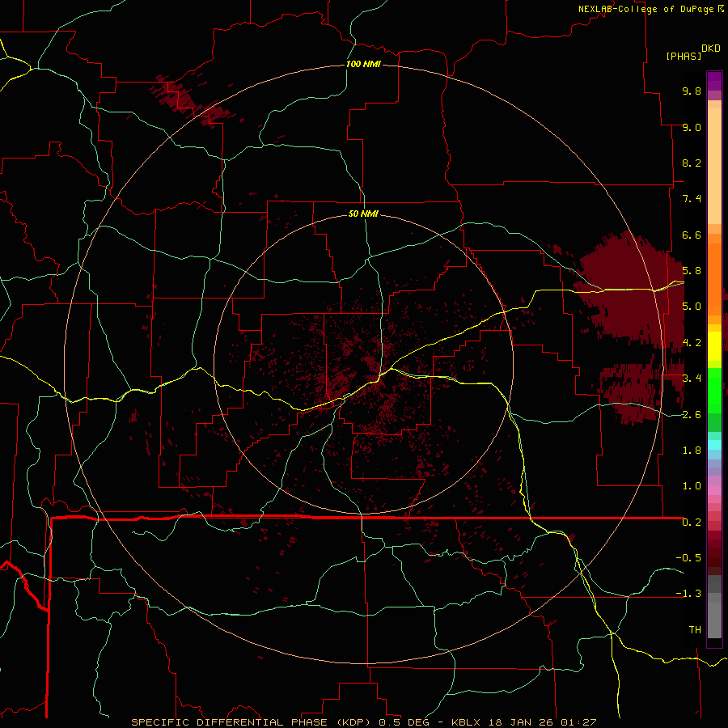Click the NEXLAB-College of DuPage credit text
Viewport: 728px width, 728px height.
pyautogui.click(x=646, y=9)
